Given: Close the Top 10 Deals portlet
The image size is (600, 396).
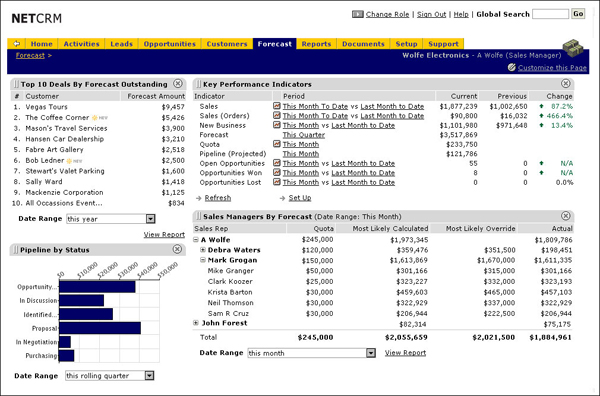Looking at the screenshot, I should [178, 83].
